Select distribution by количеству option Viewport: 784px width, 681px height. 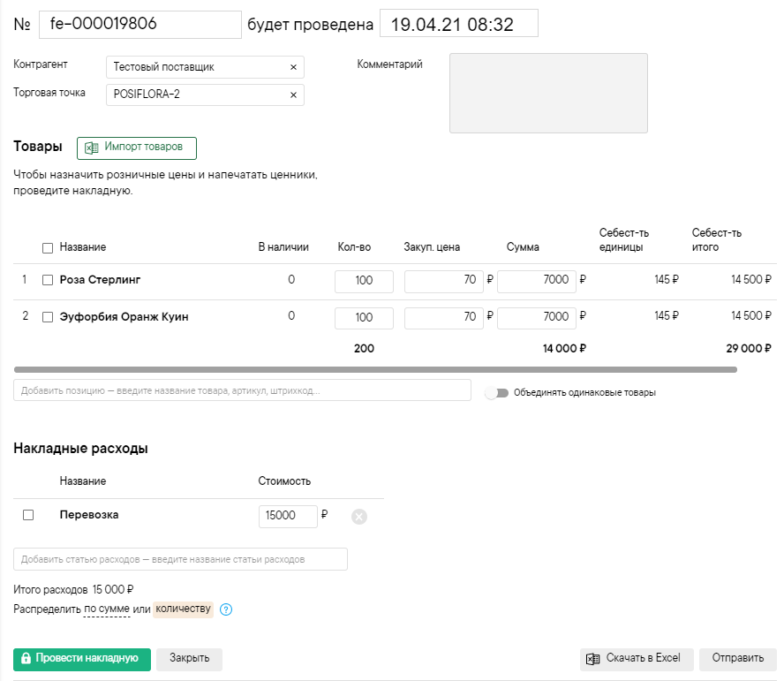tap(183, 609)
